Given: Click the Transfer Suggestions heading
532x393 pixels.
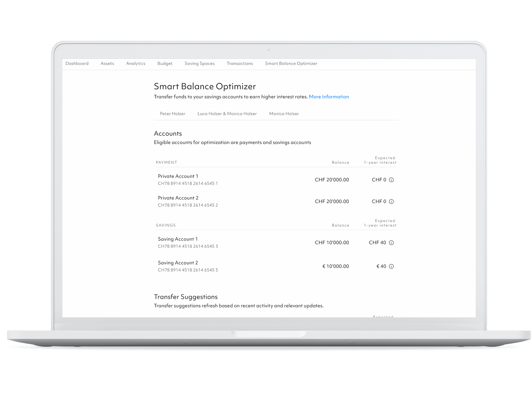Looking at the screenshot, I should (186, 297).
